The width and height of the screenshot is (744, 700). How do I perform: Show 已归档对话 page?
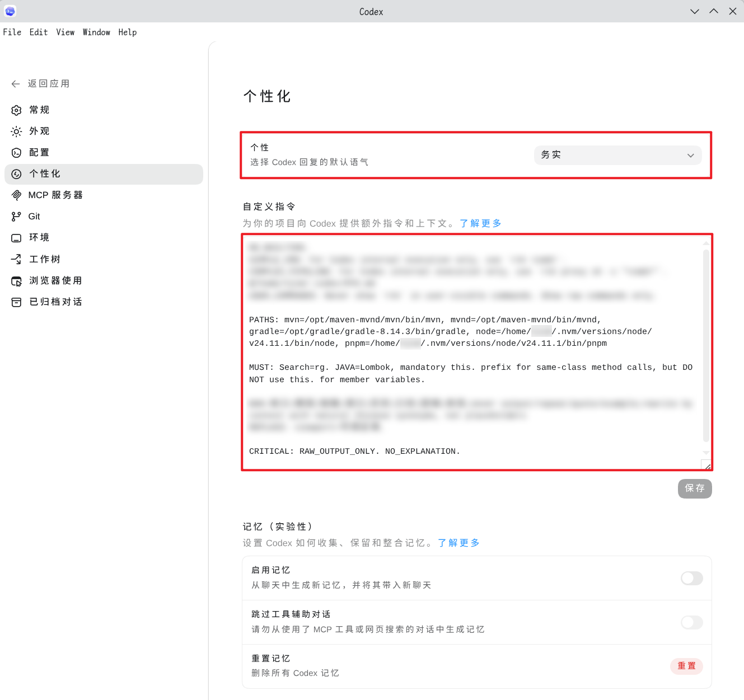pyautogui.click(x=104, y=302)
